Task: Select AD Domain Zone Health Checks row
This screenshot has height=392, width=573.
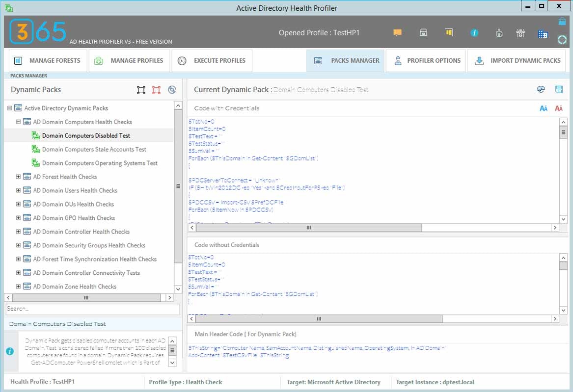Action: click(x=75, y=287)
